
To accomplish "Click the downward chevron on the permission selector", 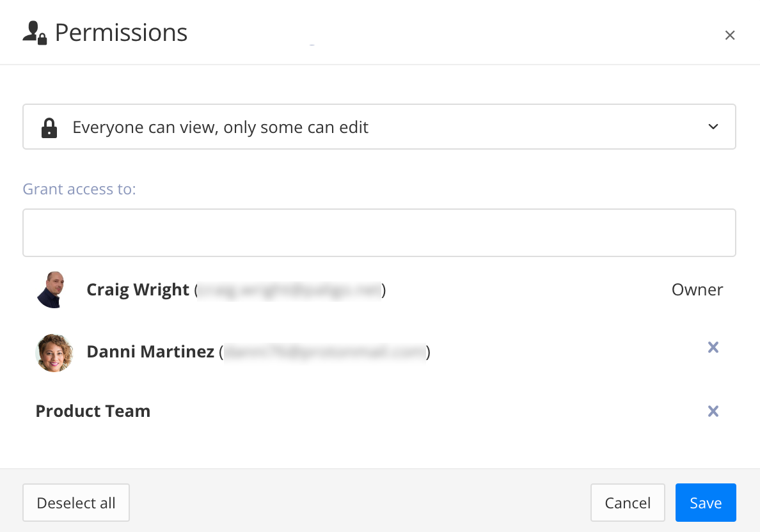I will pos(713,127).
